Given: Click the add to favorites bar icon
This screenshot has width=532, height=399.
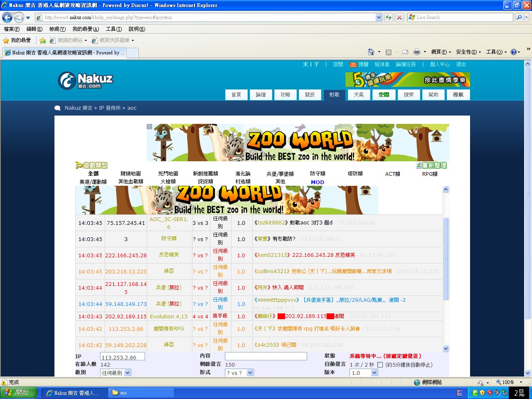Looking at the screenshot, I should (x=43, y=40).
